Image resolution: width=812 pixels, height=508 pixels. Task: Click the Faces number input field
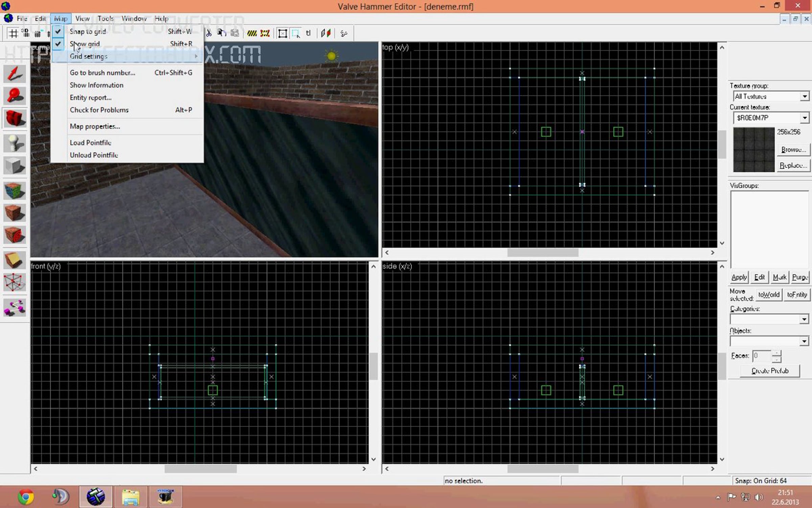click(762, 356)
